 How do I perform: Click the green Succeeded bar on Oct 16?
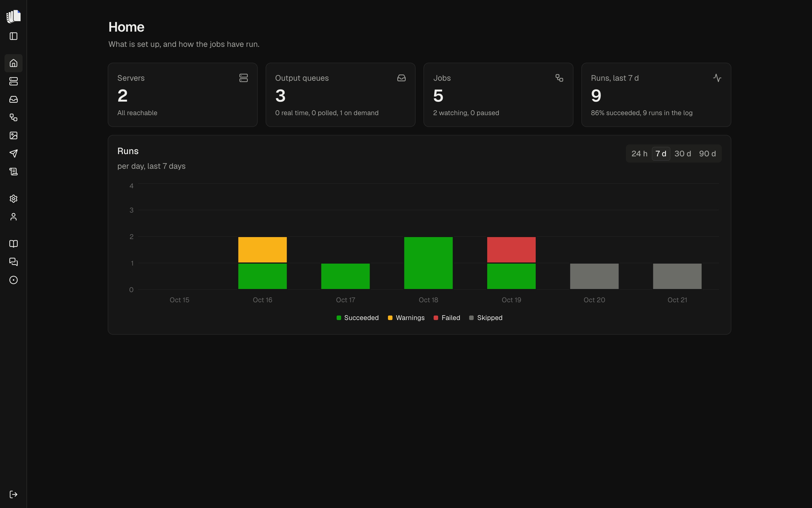(x=262, y=276)
